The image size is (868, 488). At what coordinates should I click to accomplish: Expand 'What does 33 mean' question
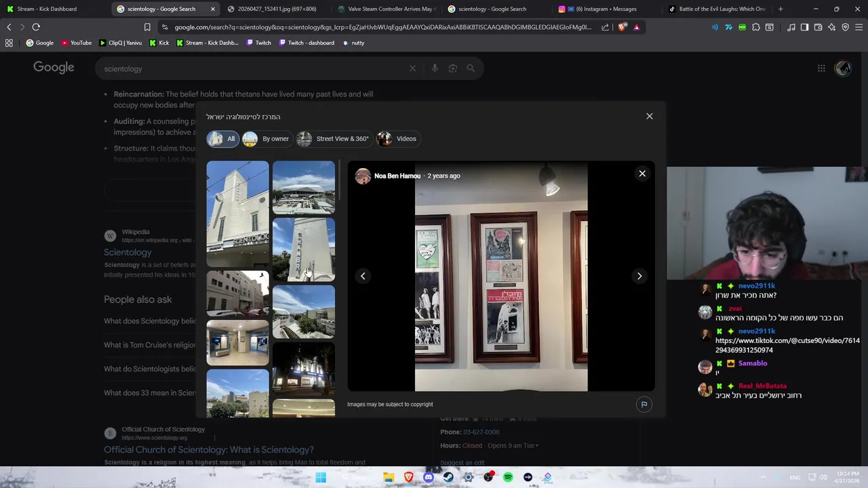[150, 393]
